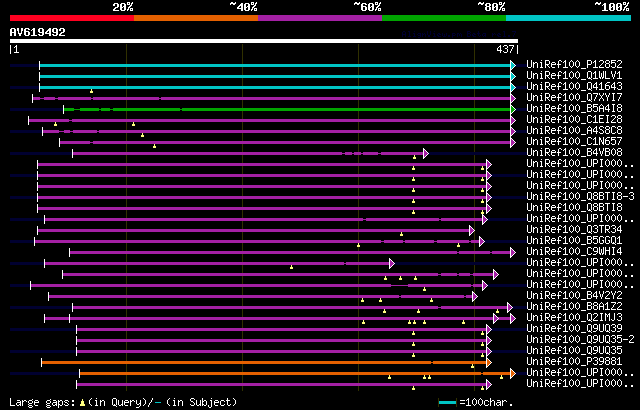
Task: Click the cyan 100char scale bar sample
Action: point(447,403)
